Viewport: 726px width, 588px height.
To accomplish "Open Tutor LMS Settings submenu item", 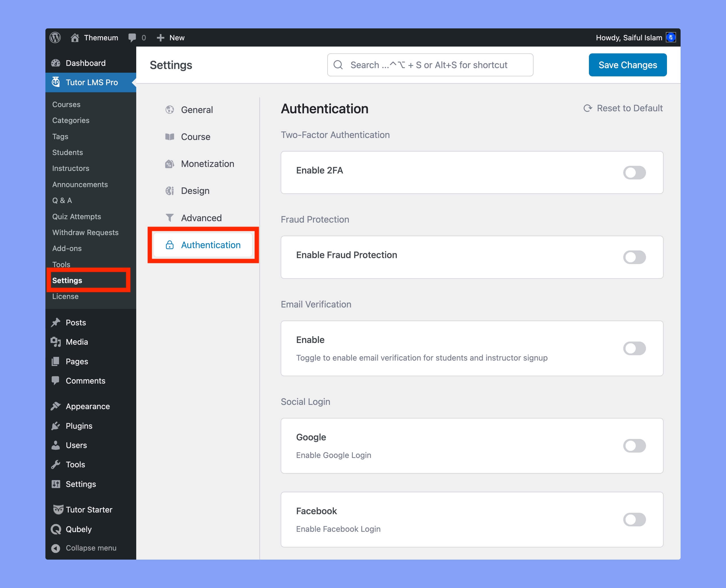I will click(x=67, y=281).
